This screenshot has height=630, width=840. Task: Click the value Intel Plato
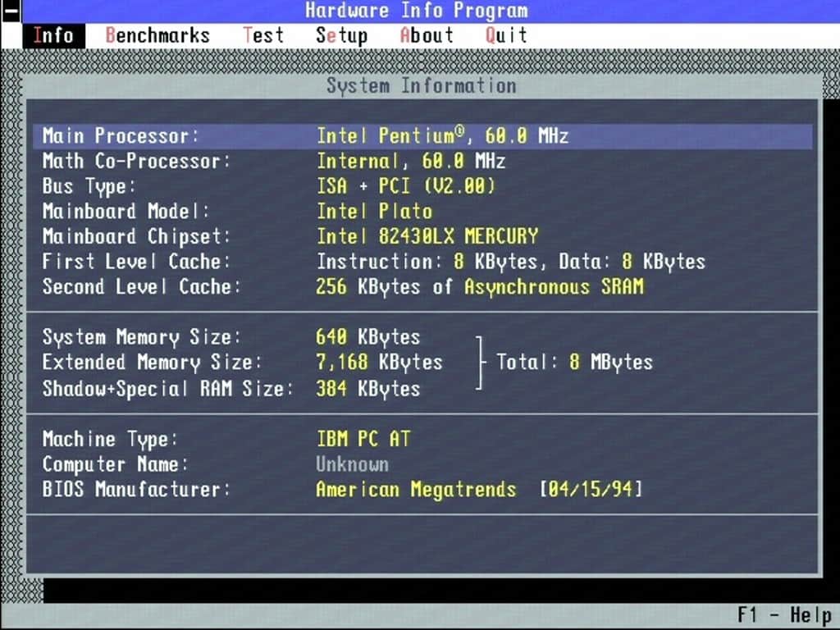point(374,211)
